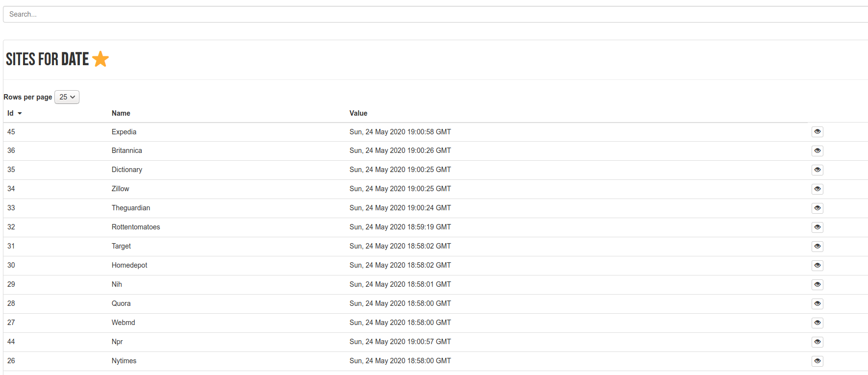View Webmd entry using eye icon

tap(817, 323)
